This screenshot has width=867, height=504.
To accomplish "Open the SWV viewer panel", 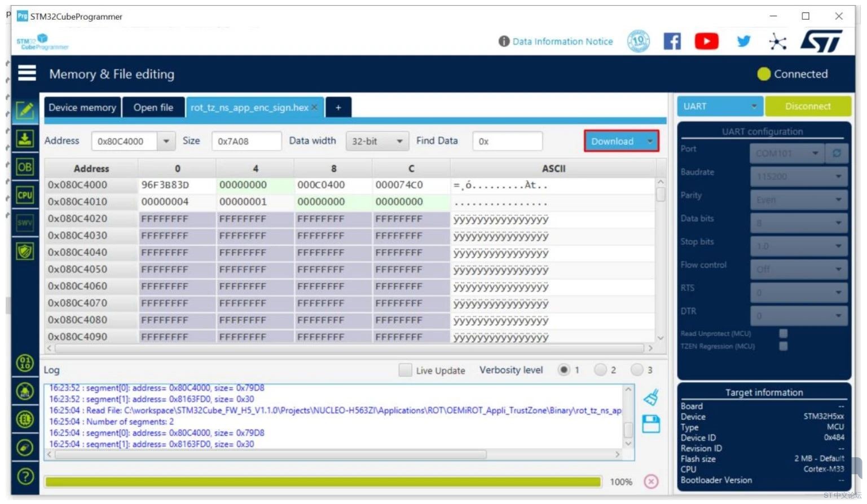I will point(25,223).
